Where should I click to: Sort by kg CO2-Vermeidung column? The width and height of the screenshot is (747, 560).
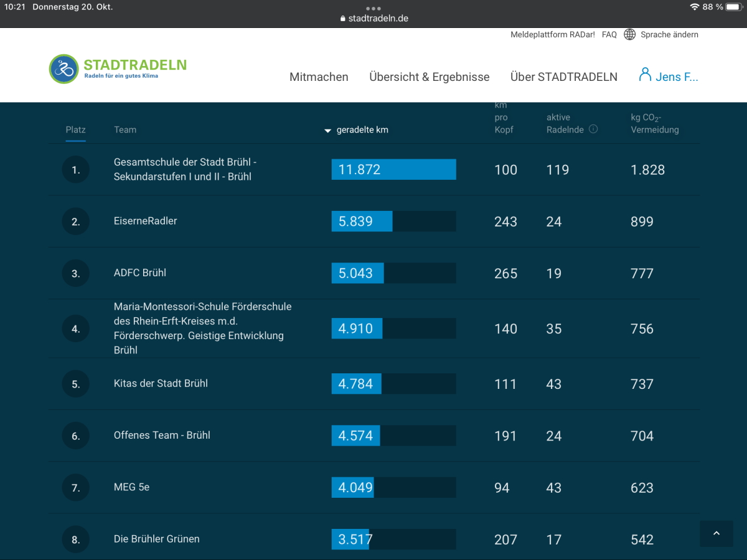coord(655,123)
